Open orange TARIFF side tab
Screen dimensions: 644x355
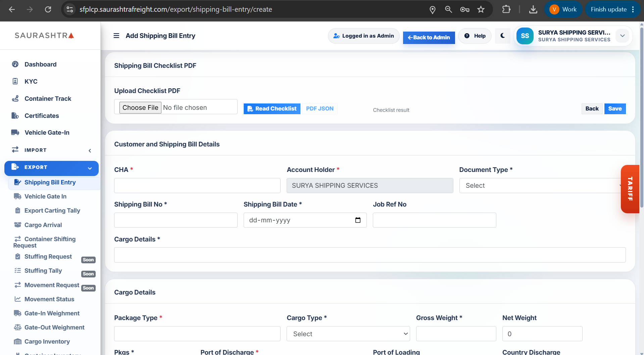tap(630, 189)
